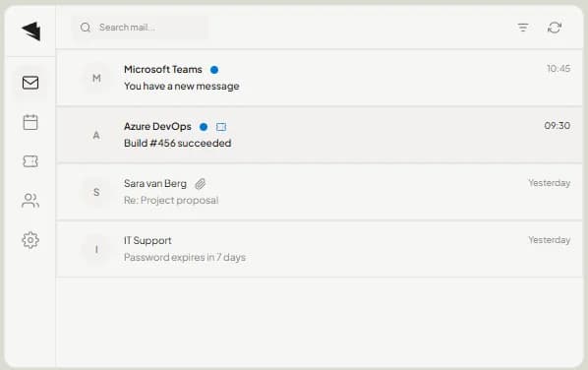
Task: Select sender name IT Support
Action: pos(147,240)
